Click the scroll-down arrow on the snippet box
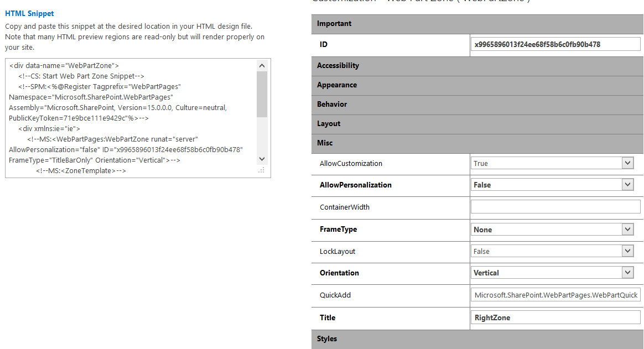This screenshot has height=349, width=644. click(x=262, y=159)
